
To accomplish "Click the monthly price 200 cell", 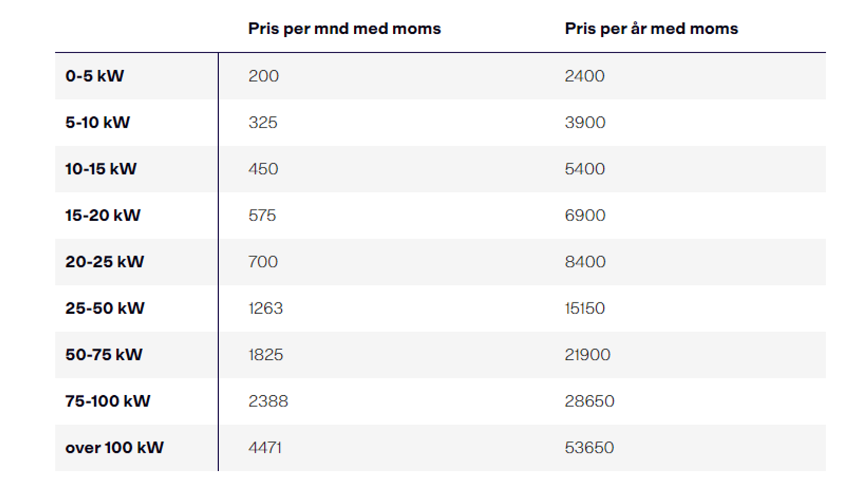I will click(x=263, y=76).
